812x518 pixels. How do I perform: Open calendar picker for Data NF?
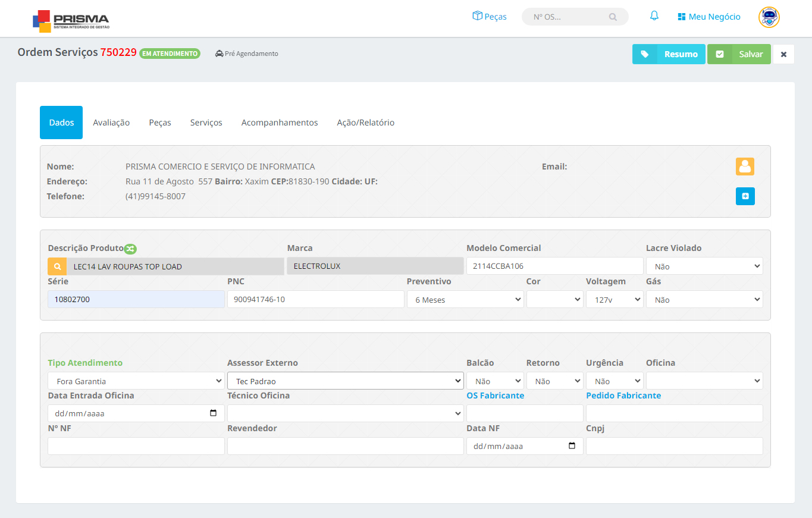pos(572,446)
